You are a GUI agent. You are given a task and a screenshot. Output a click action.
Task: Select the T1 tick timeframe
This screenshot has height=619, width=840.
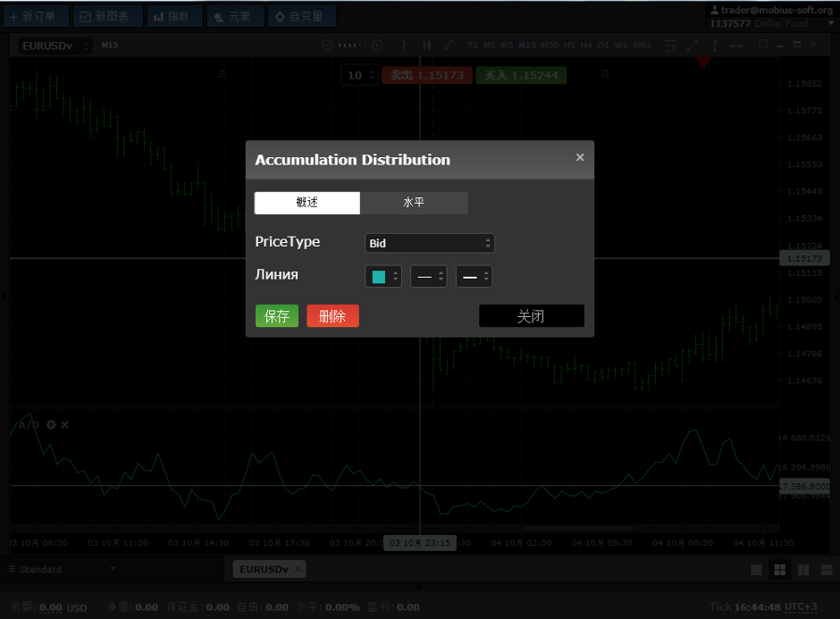(x=473, y=45)
